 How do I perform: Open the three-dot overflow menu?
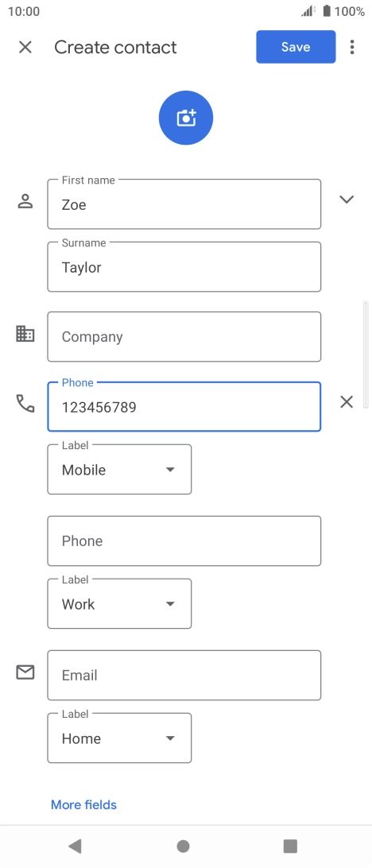tap(352, 47)
